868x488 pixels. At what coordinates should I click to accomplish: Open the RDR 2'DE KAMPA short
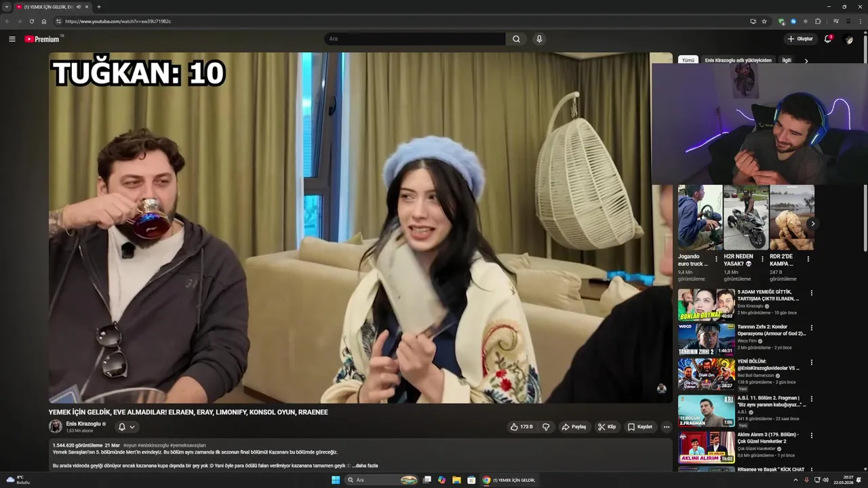point(791,218)
